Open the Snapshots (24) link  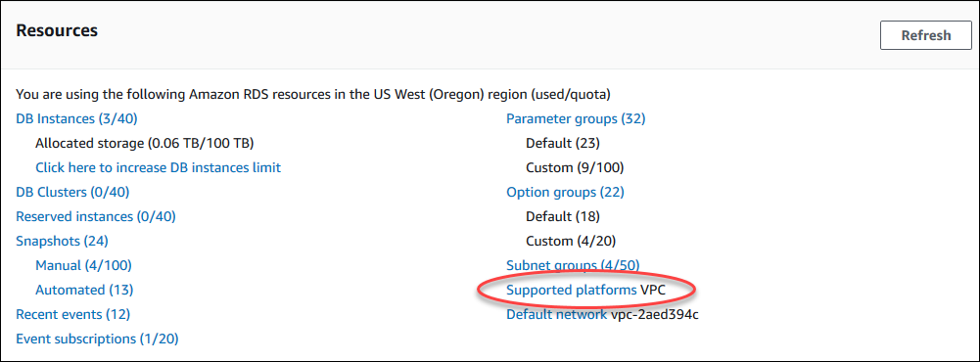click(x=62, y=241)
